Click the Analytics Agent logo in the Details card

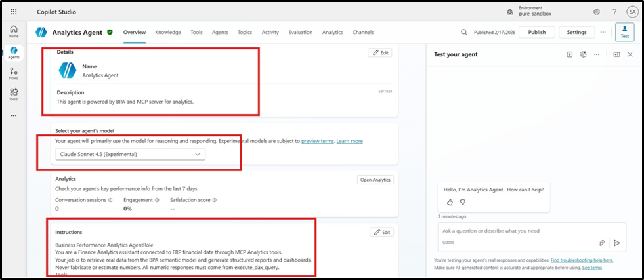click(x=68, y=70)
